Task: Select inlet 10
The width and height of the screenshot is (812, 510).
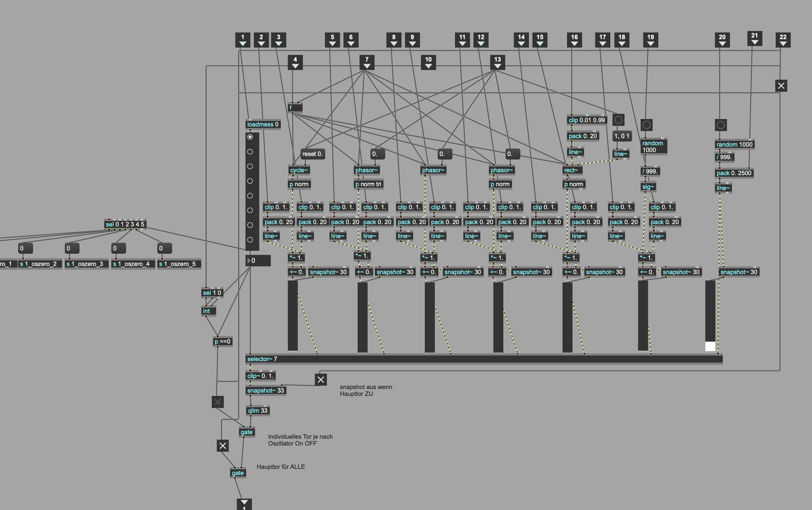Action: tap(428, 62)
